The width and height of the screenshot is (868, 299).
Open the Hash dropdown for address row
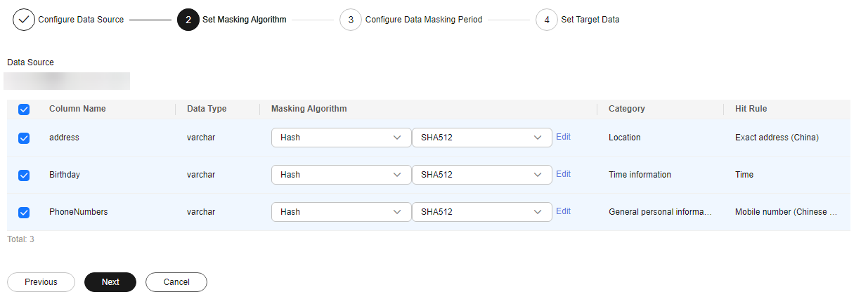tap(341, 138)
